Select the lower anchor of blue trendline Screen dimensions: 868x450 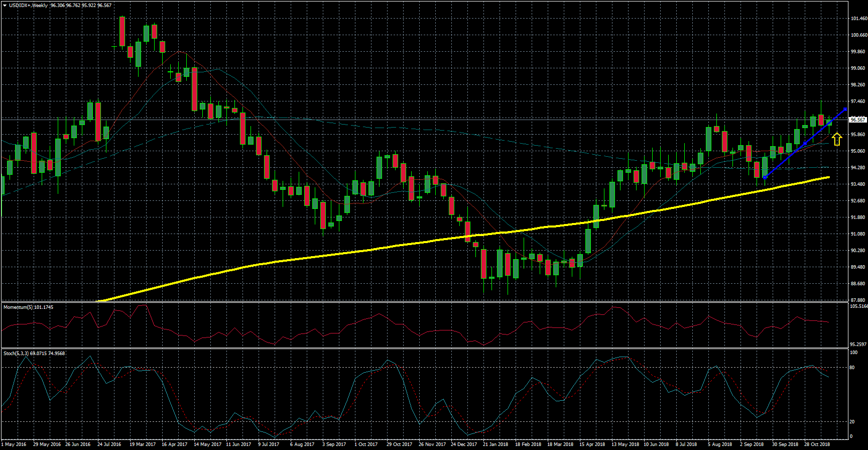click(765, 177)
